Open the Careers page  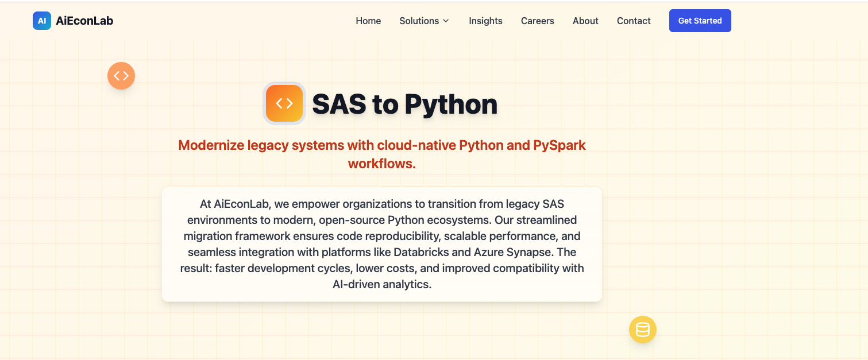point(538,21)
